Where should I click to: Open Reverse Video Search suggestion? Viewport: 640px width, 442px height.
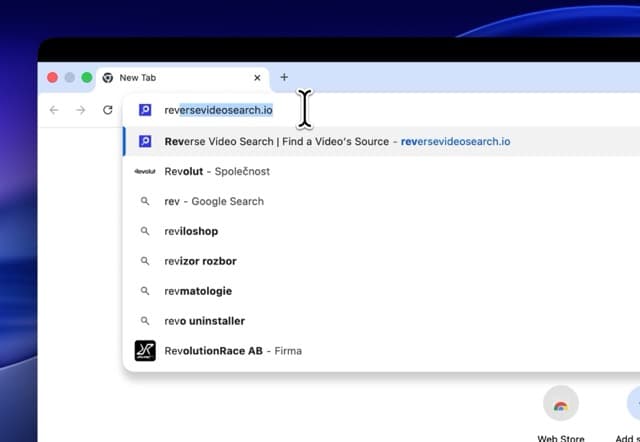382,142
